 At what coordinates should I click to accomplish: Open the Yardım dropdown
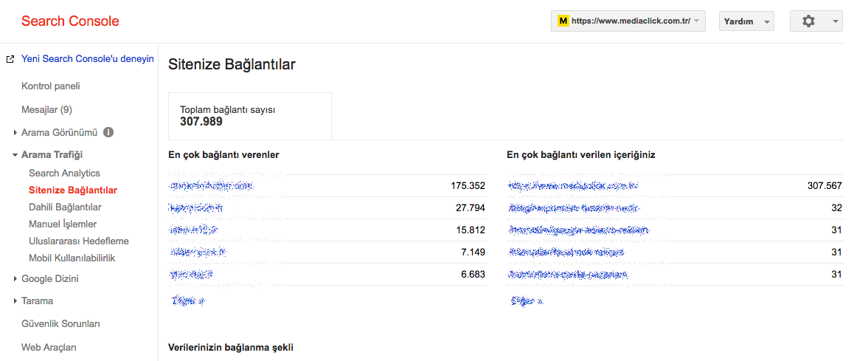(x=746, y=21)
